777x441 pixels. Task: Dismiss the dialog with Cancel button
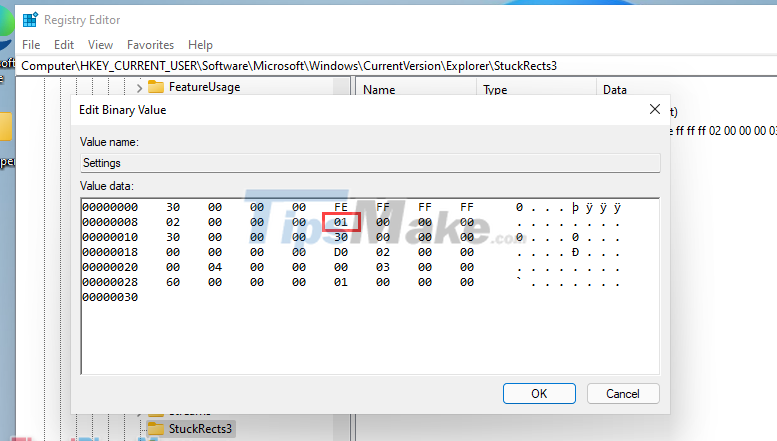623,393
